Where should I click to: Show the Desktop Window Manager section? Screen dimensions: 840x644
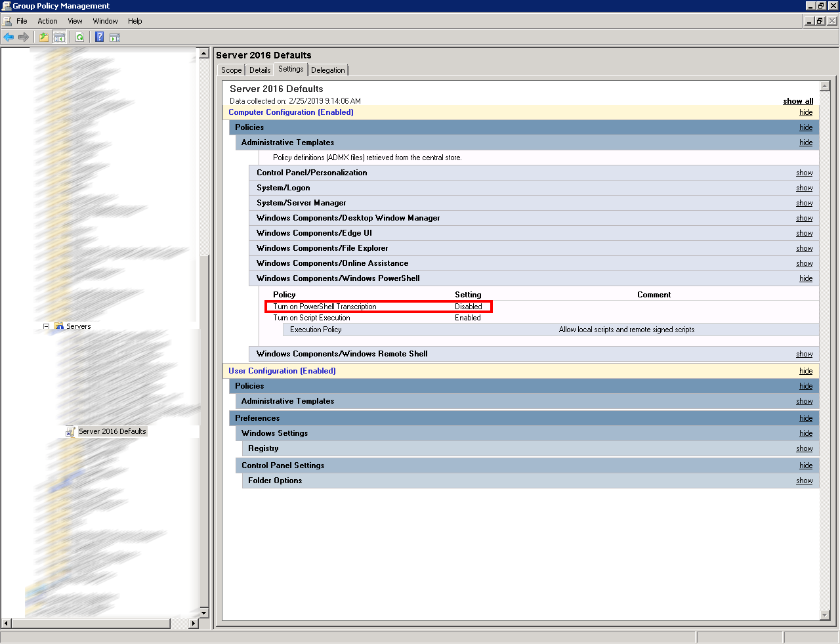(805, 218)
